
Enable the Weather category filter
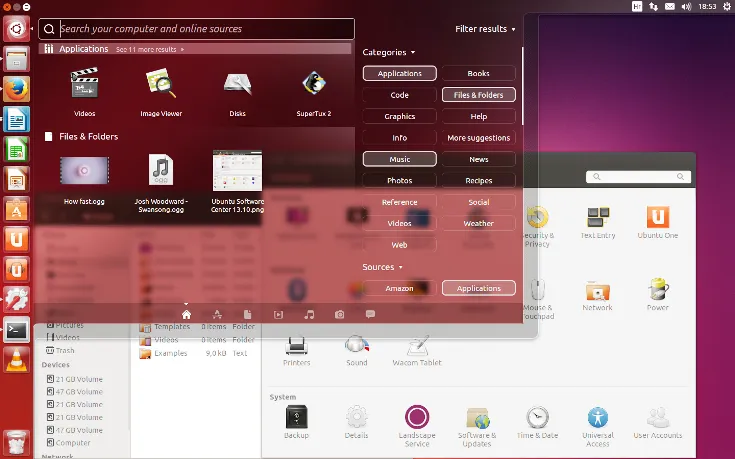479,223
